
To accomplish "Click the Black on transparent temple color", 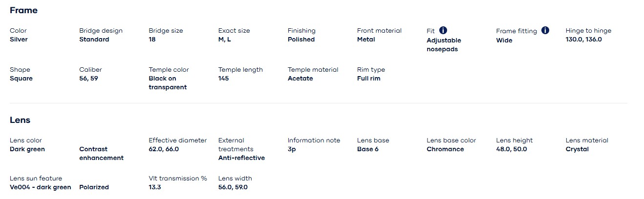I will click(x=168, y=83).
